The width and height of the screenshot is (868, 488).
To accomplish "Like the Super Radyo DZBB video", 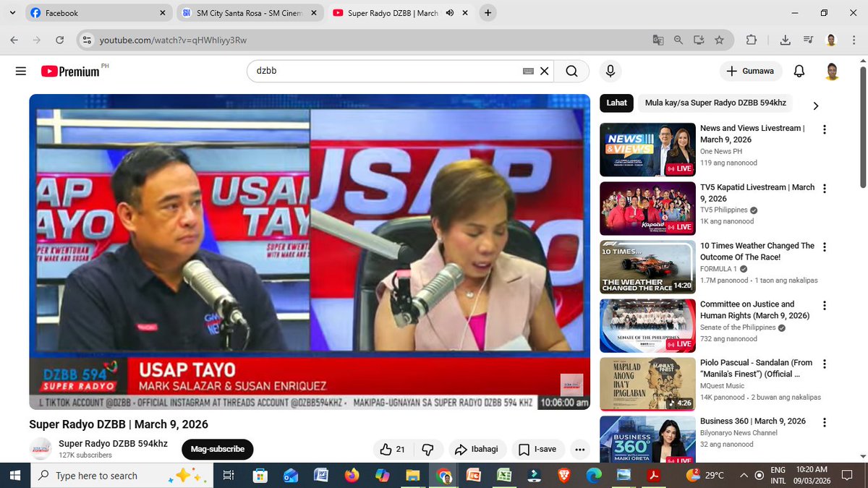I will pos(393,449).
